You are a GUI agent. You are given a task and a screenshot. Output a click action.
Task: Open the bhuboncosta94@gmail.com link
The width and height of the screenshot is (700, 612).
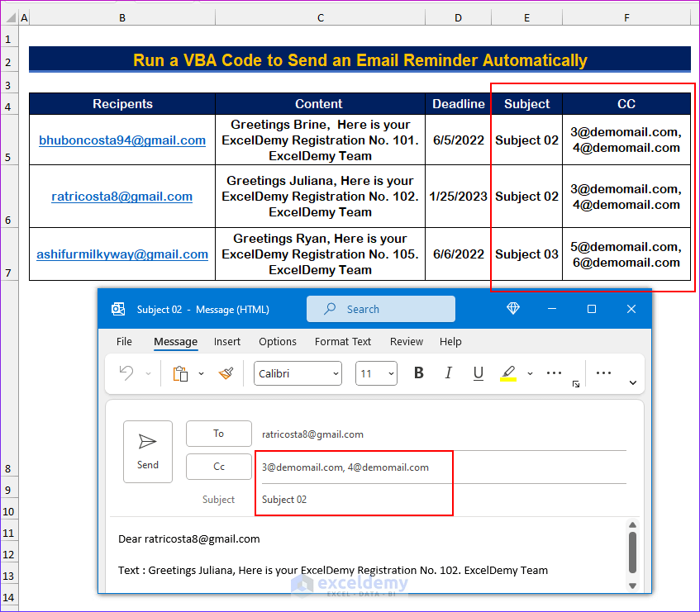click(x=122, y=140)
